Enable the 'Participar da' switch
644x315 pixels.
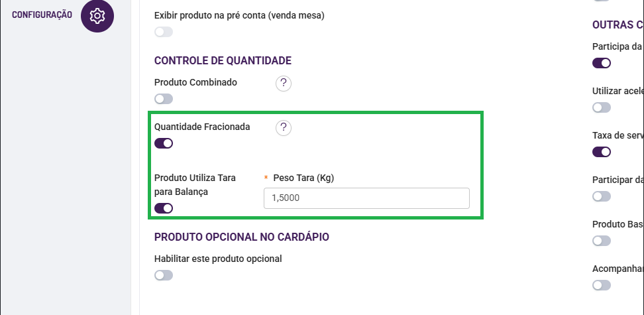pos(602,196)
